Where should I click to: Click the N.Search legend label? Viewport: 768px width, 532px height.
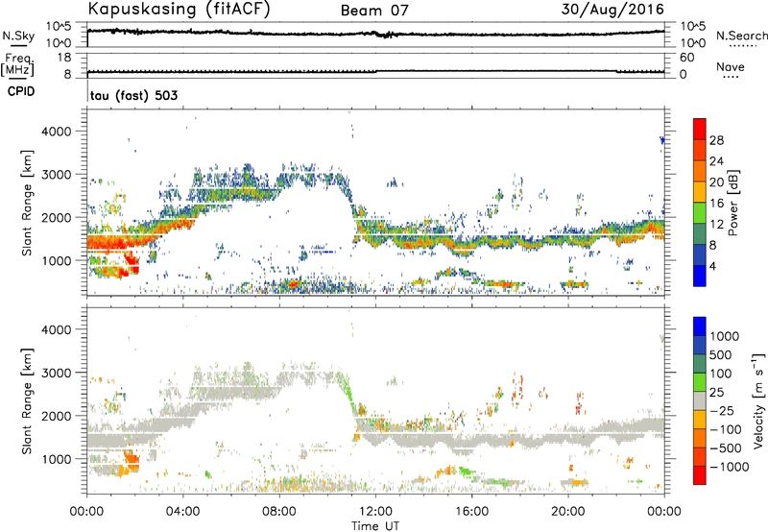click(741, 36)
